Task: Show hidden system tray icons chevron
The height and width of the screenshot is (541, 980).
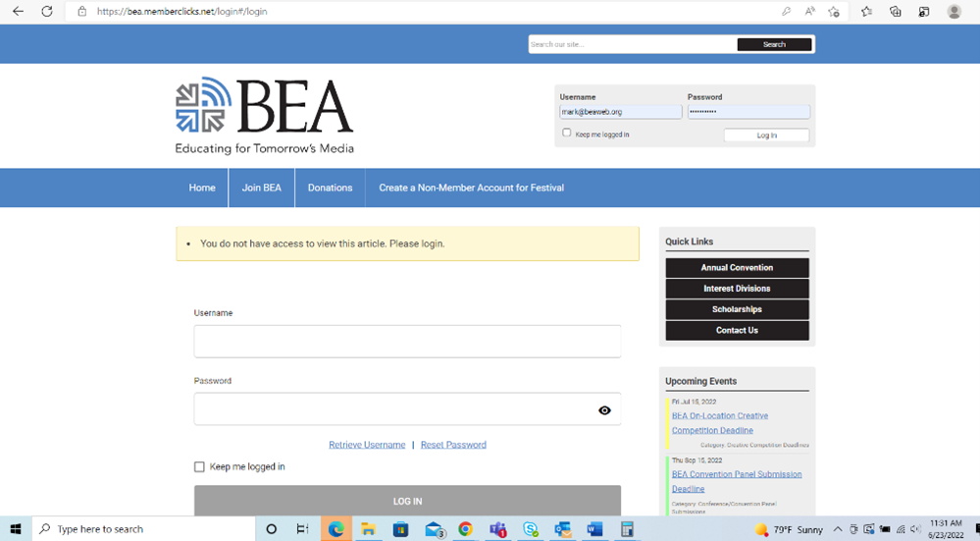Action: point(838,529)
